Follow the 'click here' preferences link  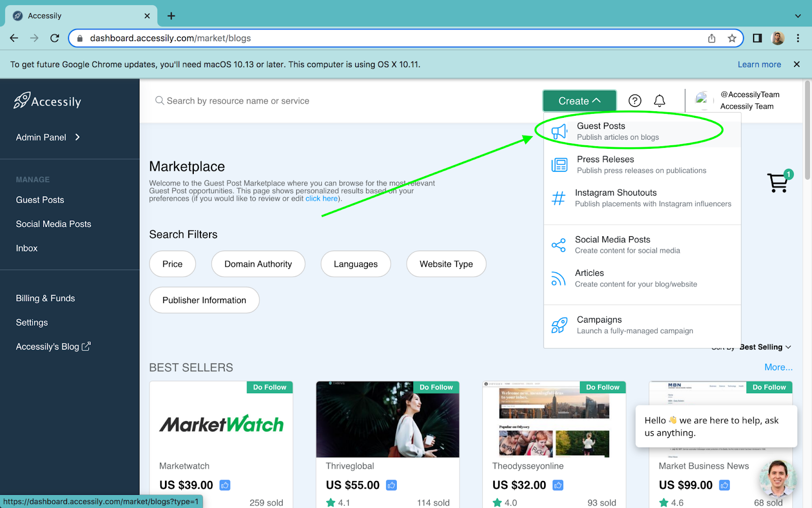(x=322, y=199)
